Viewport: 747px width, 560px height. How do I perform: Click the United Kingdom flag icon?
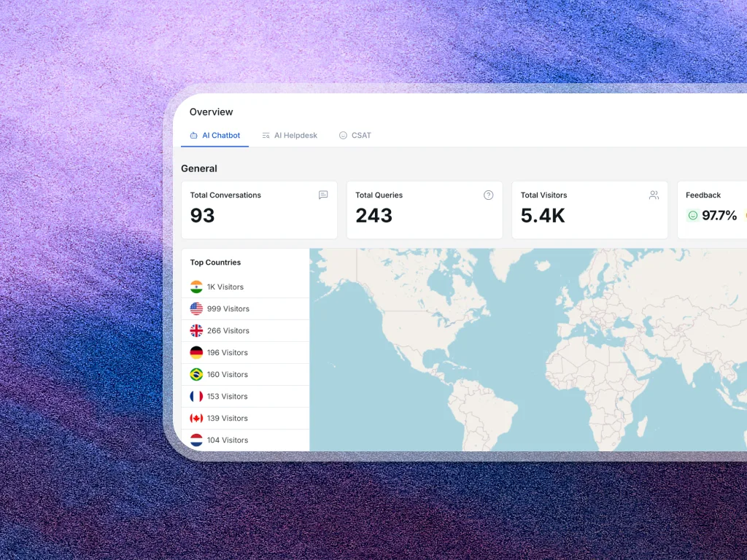tap(196, 331)
